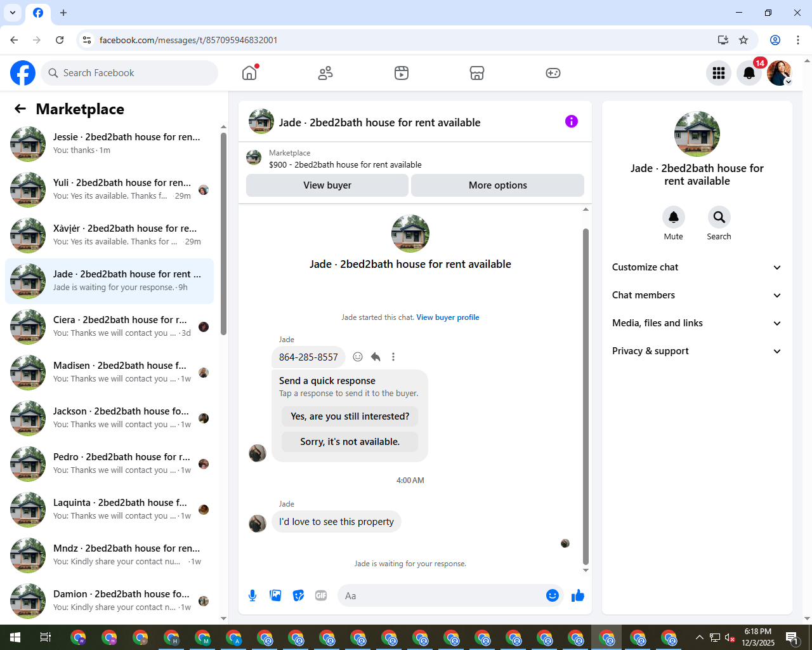Show hidden system tray icons chevron

(699, 637)
